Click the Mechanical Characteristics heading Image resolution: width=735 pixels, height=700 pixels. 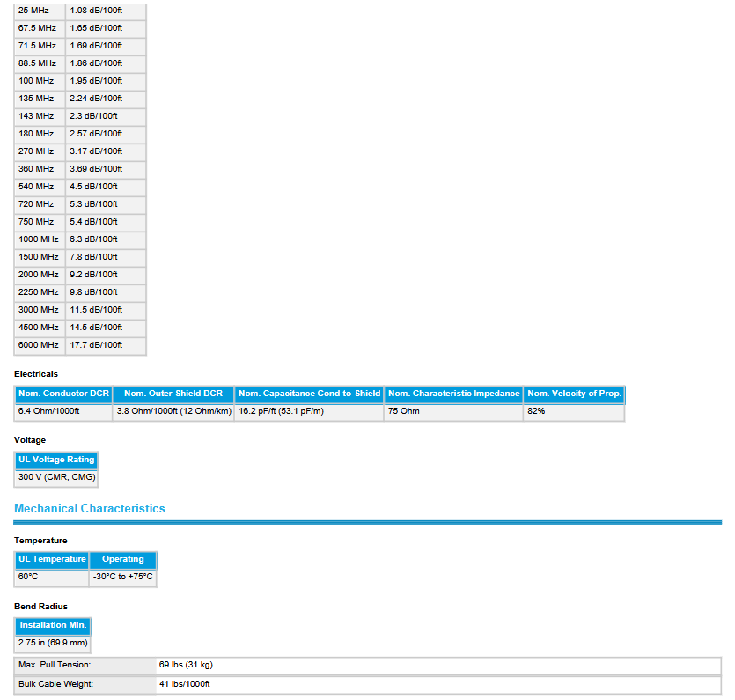(x=90, y=509)
